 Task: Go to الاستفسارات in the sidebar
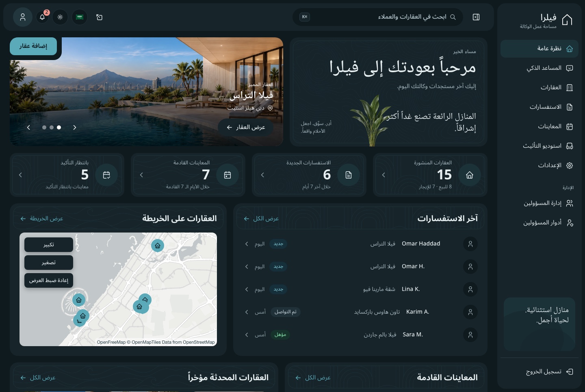point(539,107)
